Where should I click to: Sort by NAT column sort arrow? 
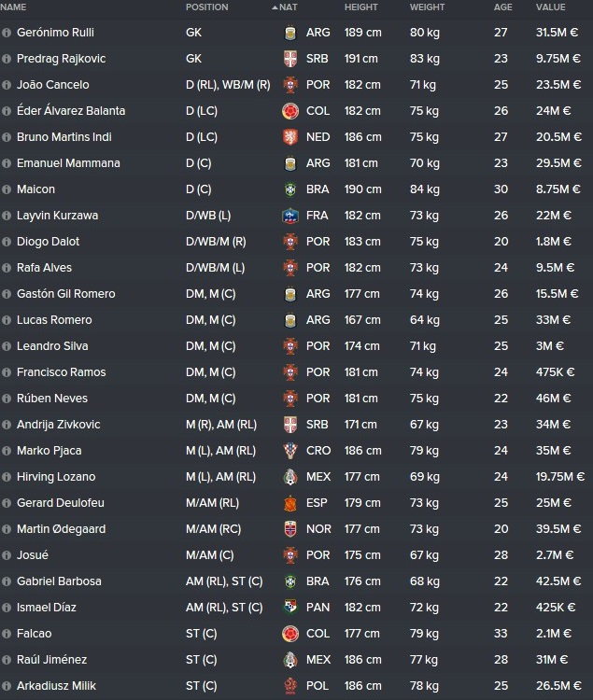coord(275,7)
